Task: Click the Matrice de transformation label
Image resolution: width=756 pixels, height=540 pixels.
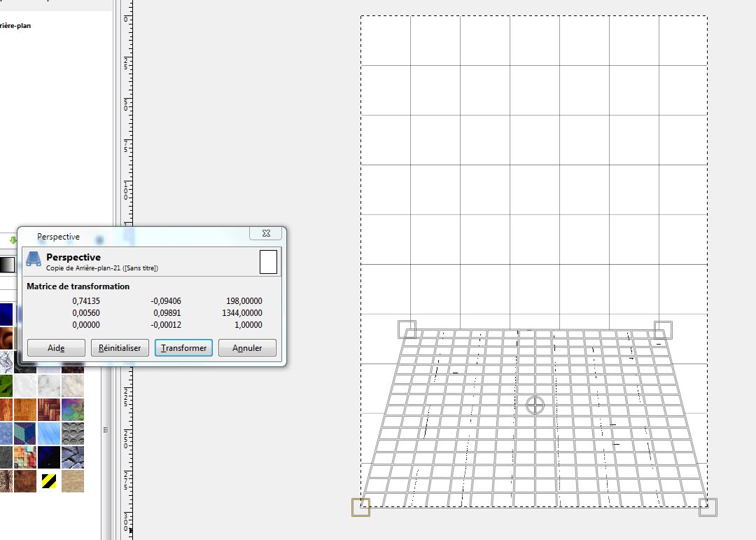Action: (x=78, y=286)
